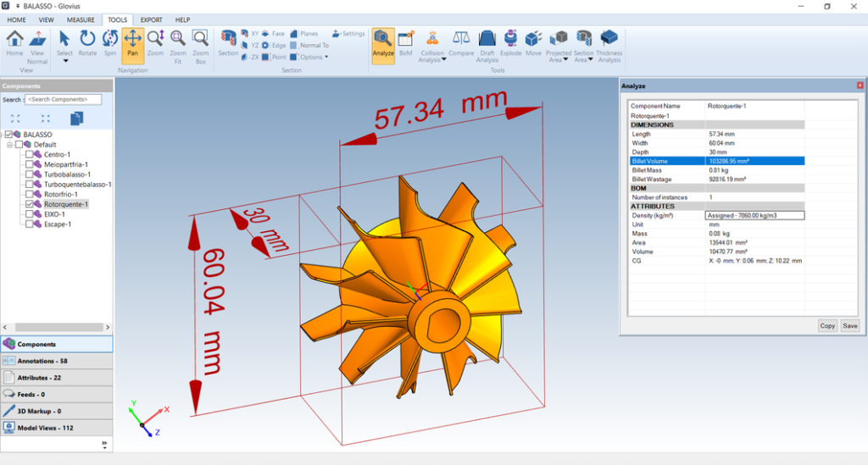
Task: Check the Turbobalasso-1 checkbox
Action: click(x=30, y=174)
